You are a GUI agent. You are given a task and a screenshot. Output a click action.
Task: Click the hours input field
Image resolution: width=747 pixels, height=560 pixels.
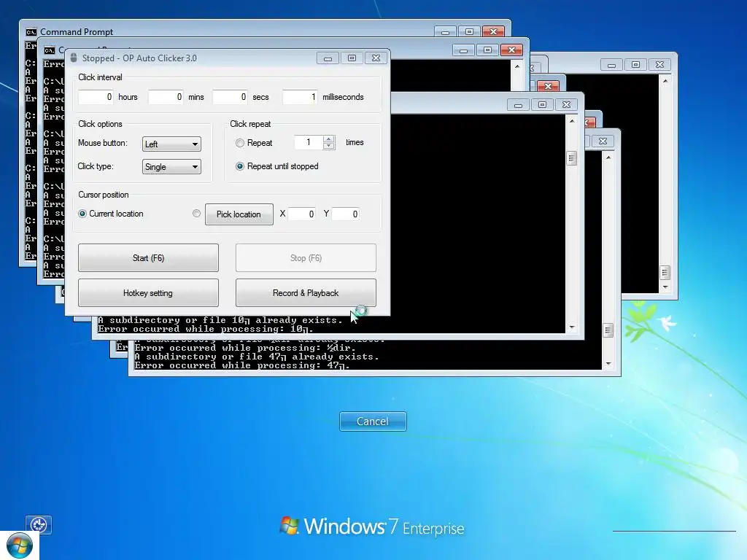point(96,97)
